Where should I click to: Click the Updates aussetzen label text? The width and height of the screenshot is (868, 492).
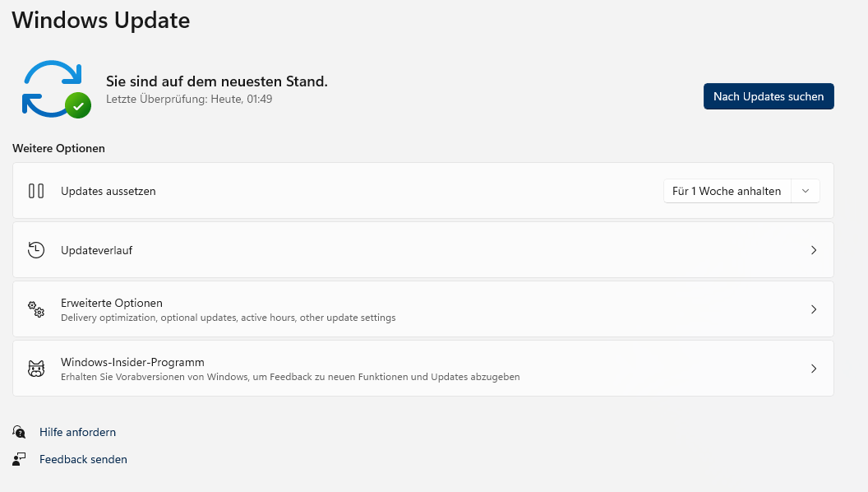[108, 191]
